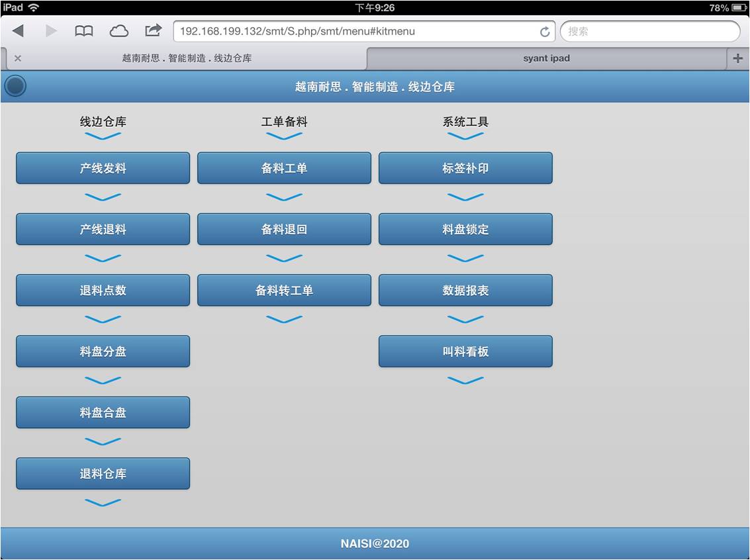Open the 料盘合盘 button

(x=103, y=412)
